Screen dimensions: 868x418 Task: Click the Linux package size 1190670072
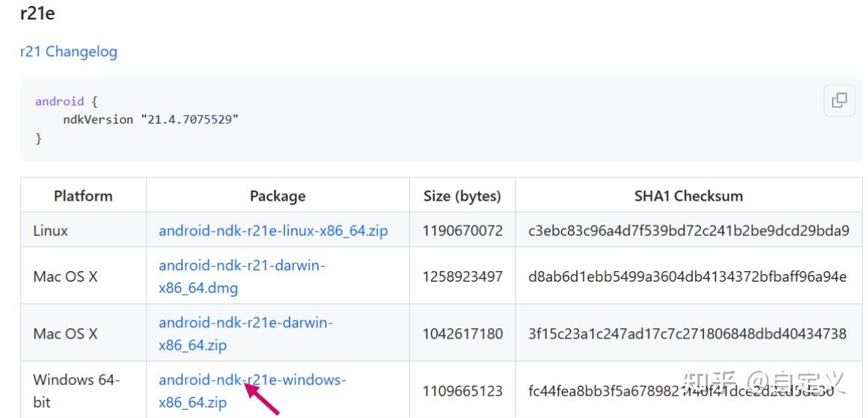pos(462,231)
